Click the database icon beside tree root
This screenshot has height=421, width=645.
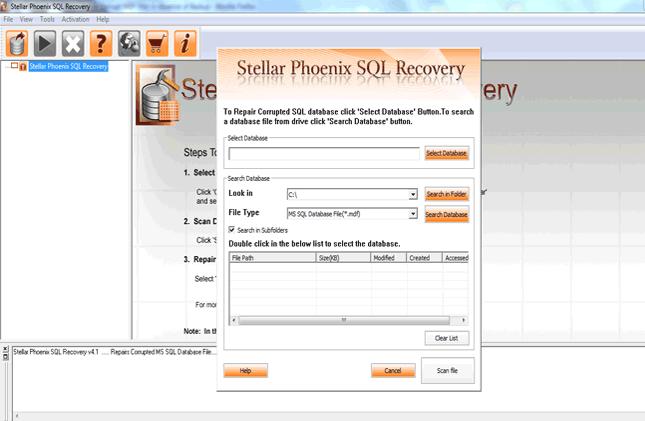click(x=23, y=66)
